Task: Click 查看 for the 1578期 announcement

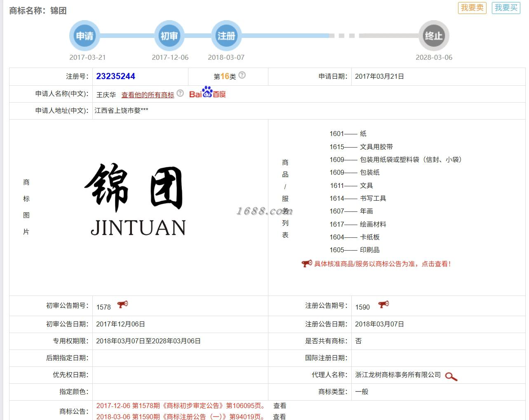Action: coord(280,406)
